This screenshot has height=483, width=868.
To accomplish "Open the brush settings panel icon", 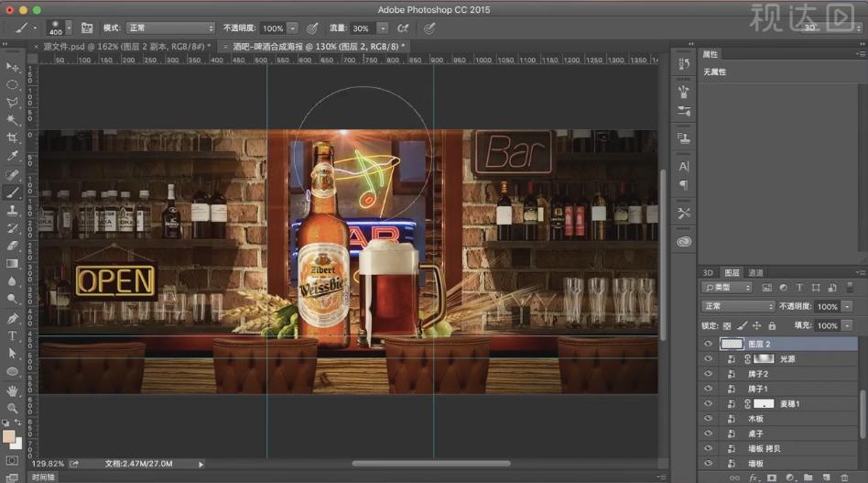I will tap(87, 27).
